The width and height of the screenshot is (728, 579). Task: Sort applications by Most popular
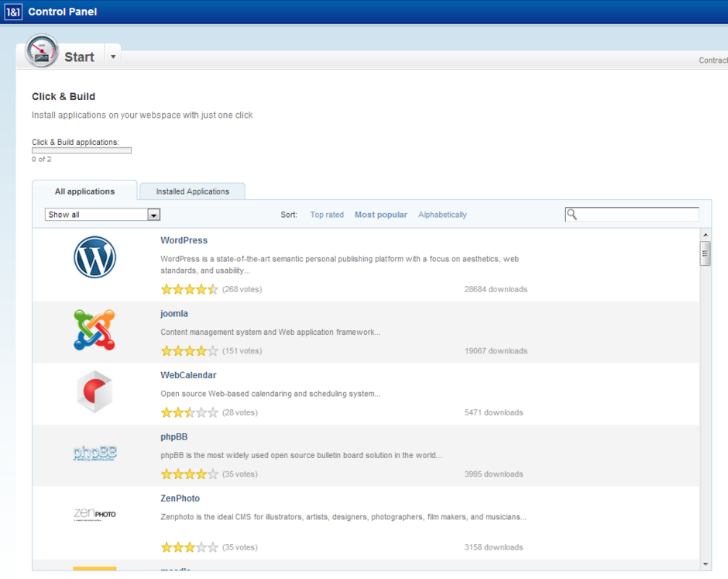tap(381, 215)
